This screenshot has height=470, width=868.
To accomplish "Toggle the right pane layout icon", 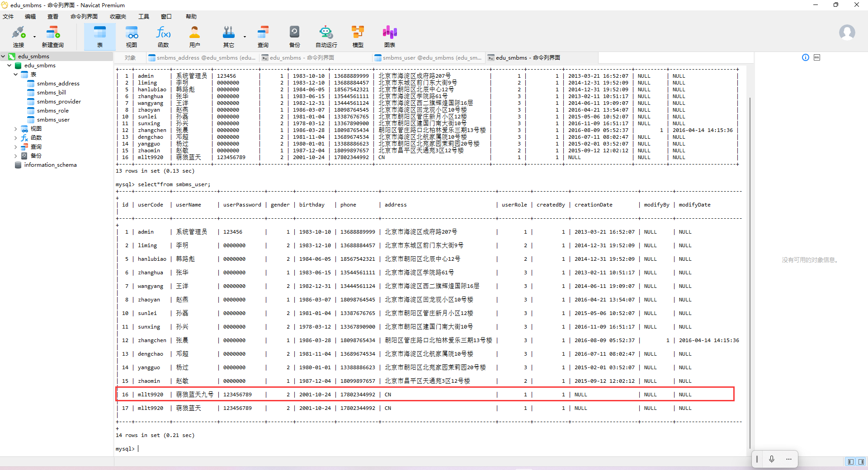I will [861, 461].
